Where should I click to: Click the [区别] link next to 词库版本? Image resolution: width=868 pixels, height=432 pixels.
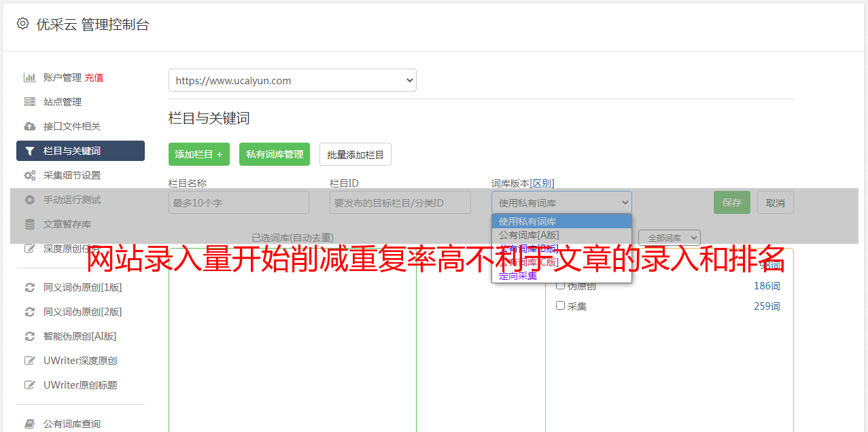[x=542, y=183]
